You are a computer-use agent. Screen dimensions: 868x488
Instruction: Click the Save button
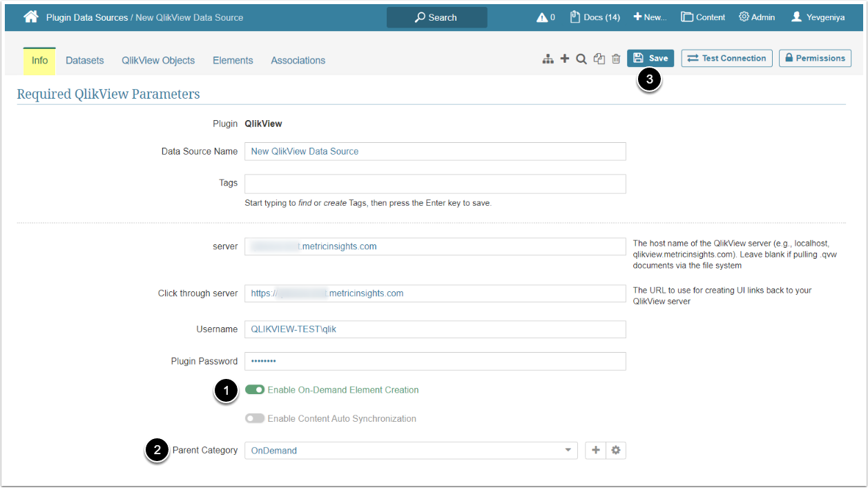[x=650, y=59]
